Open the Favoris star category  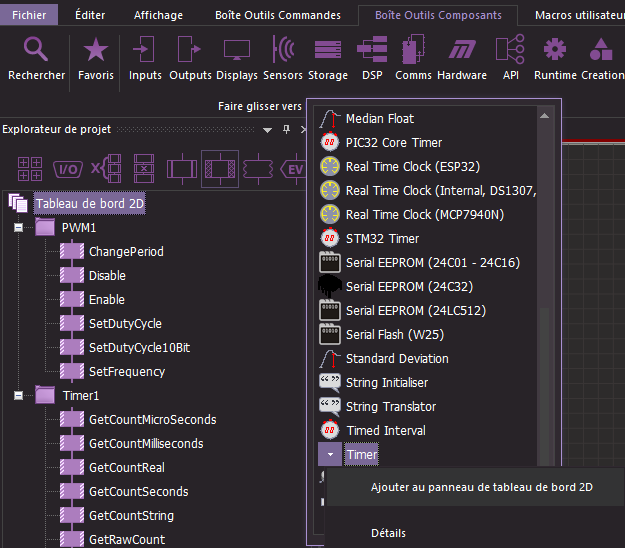(x=95, y=58)
